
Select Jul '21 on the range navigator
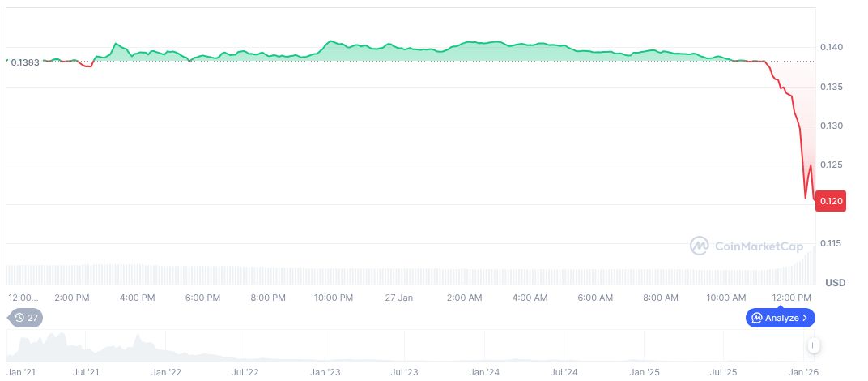(87, 372)
